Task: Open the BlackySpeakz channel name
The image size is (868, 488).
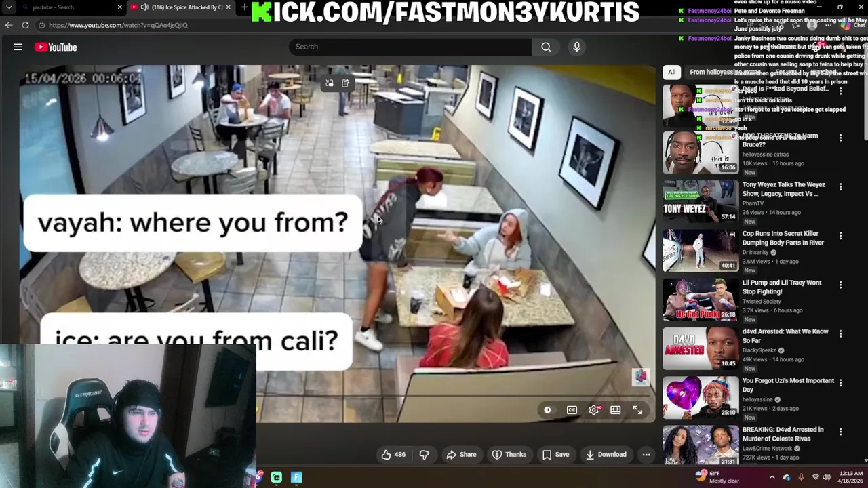Action: click(x=759, y=350)
